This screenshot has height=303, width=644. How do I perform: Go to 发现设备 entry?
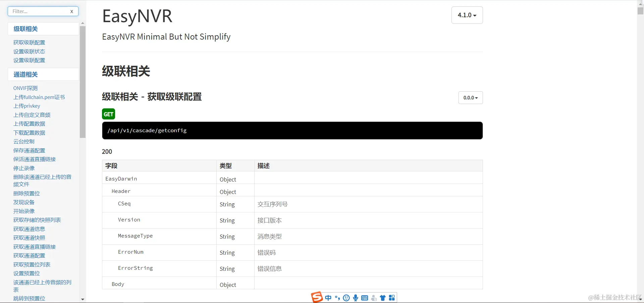[x=24, y=202]
